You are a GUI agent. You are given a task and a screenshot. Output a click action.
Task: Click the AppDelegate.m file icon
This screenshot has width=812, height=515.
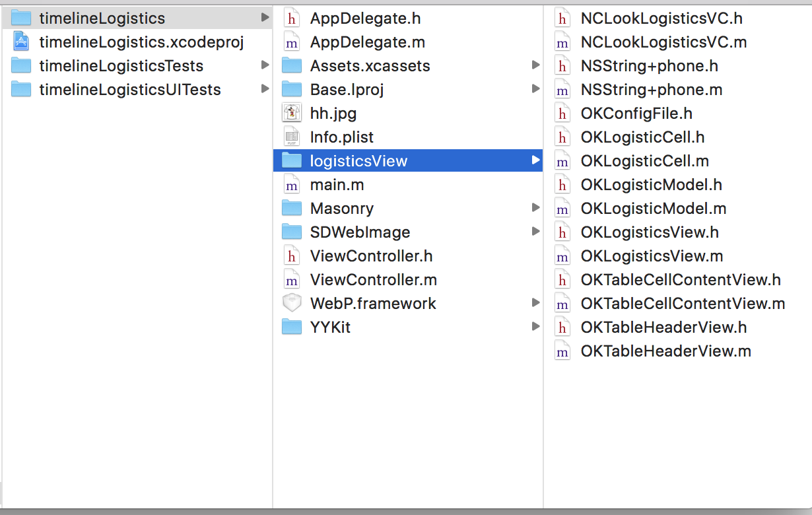click(x=292, y=42)
